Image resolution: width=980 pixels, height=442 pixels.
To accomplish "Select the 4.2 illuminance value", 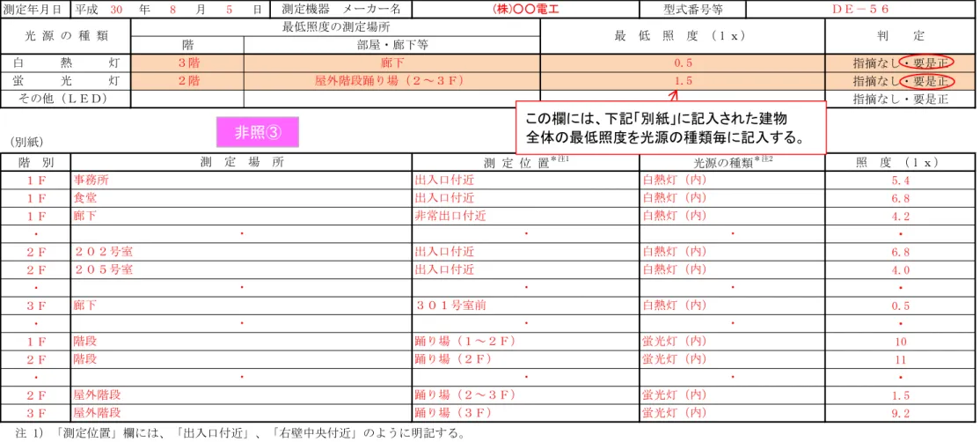I will coord(901,216).
